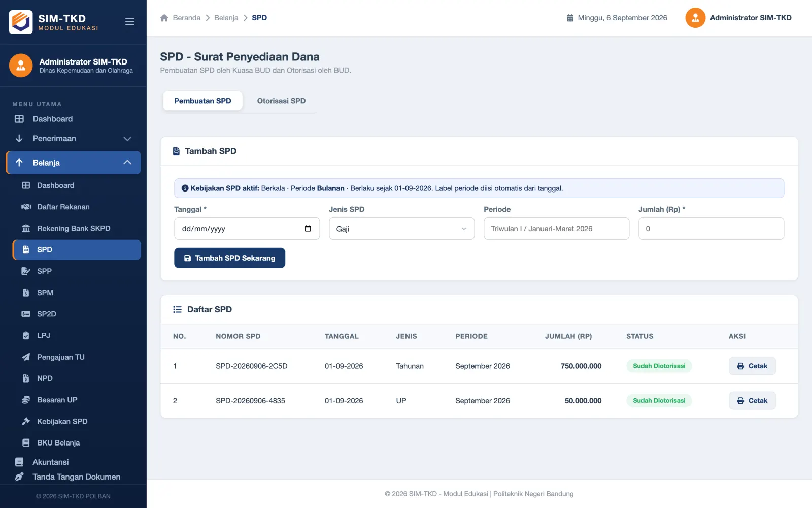Click the Daftar Rekanan handshake icon
This screenshot has width=812, height=508.
(26, 207)
